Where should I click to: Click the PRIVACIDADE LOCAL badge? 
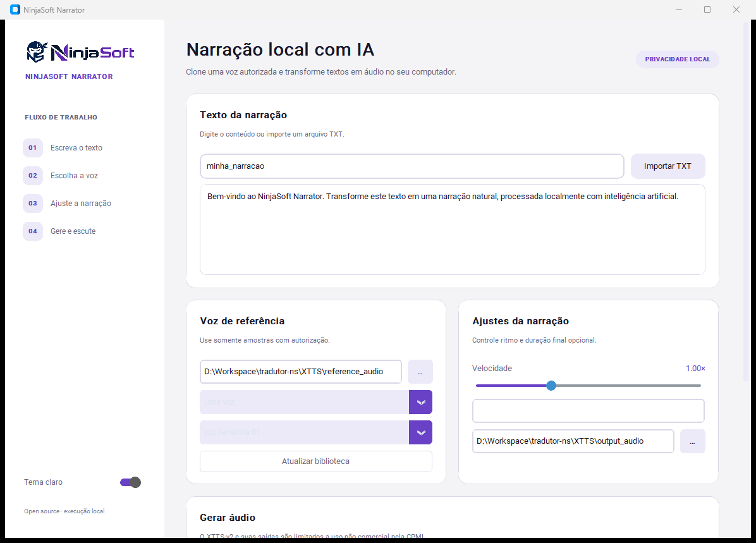(678, 59)
